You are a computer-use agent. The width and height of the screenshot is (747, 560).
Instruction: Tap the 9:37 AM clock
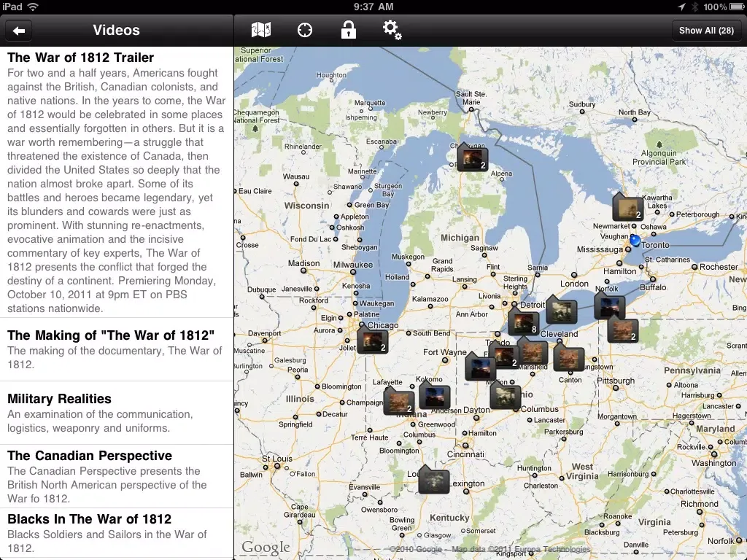[373, 7]
